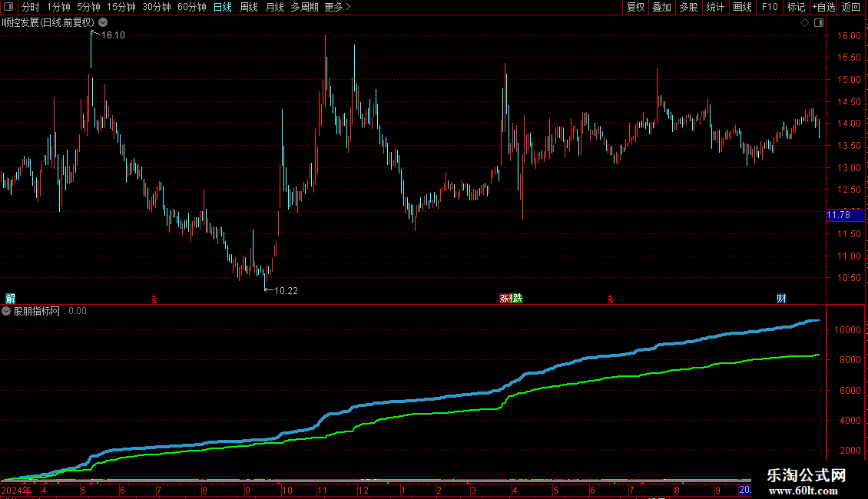Click the 10.22 low price label
The width and height of the screenshot is (868, 499).
286,291
